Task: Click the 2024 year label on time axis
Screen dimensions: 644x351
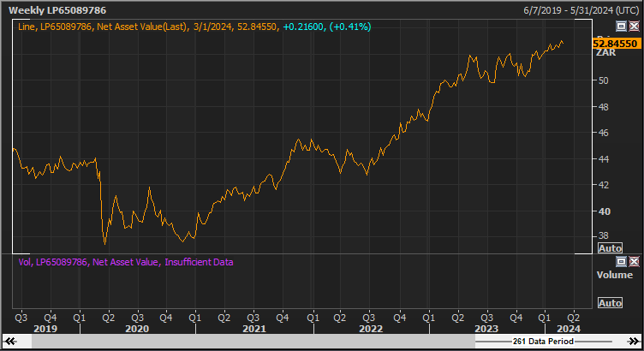Action: point(569,329)
